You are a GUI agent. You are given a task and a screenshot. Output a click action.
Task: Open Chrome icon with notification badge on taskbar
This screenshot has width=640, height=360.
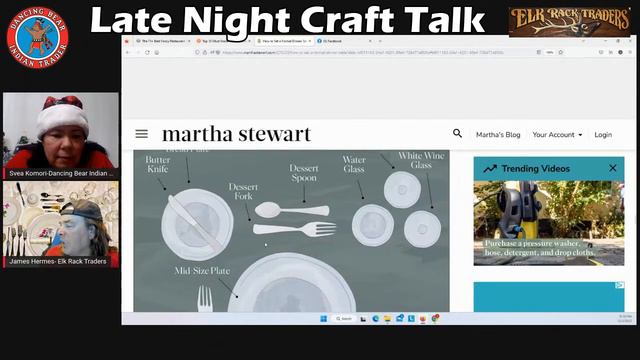(435, 319)
